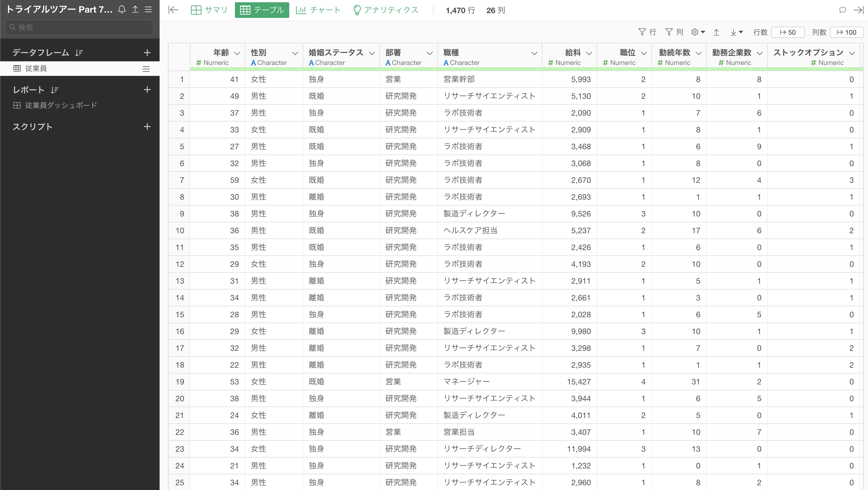Click the レポート section header

(x=28, y=90)
